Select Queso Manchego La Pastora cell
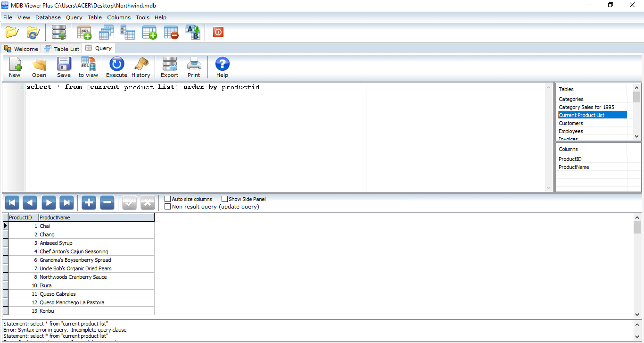The height and width of the screenshot is (343, 644). coord(96,302)
